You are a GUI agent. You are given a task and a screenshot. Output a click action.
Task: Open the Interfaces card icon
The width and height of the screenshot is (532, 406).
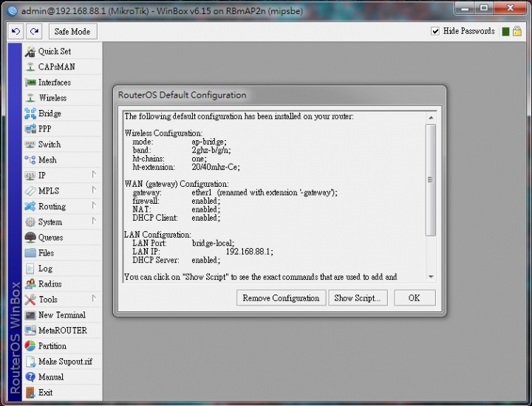30,83
